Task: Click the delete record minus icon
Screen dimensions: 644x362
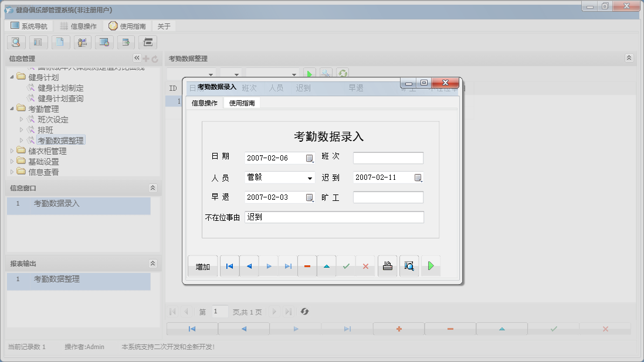Action: tap(307, 265)
